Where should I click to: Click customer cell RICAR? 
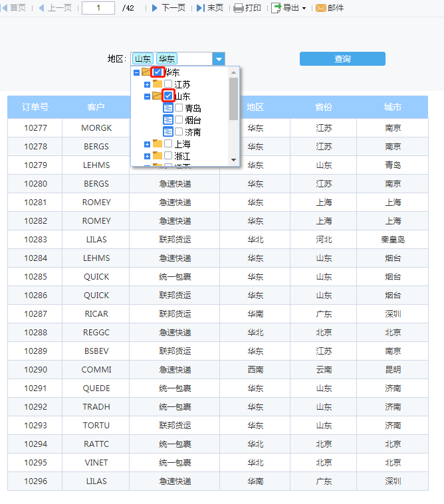[96, 313]
